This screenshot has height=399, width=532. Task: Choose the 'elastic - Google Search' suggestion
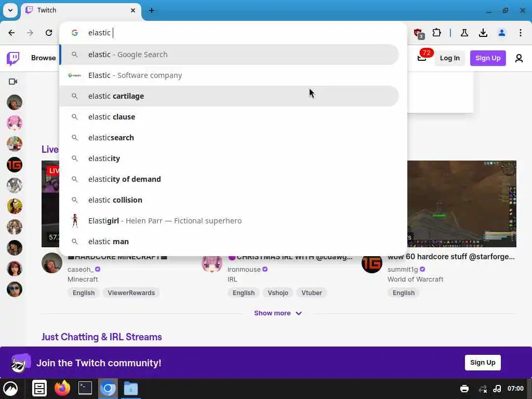click(229, 55)
